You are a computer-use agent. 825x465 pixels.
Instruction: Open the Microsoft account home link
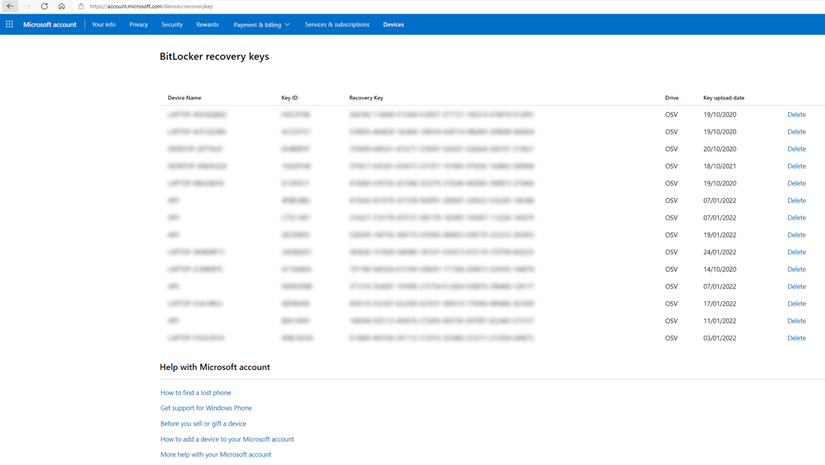point(49,25)
